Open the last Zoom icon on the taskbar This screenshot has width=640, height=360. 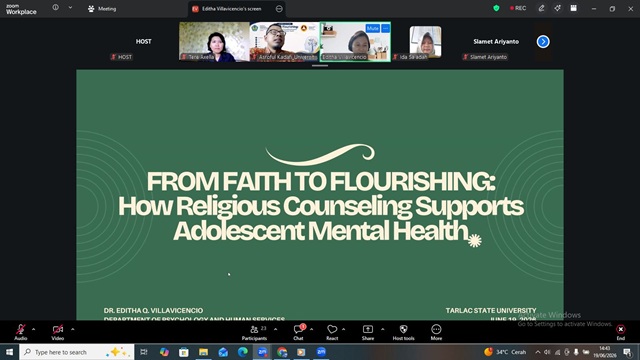[321, 352]
